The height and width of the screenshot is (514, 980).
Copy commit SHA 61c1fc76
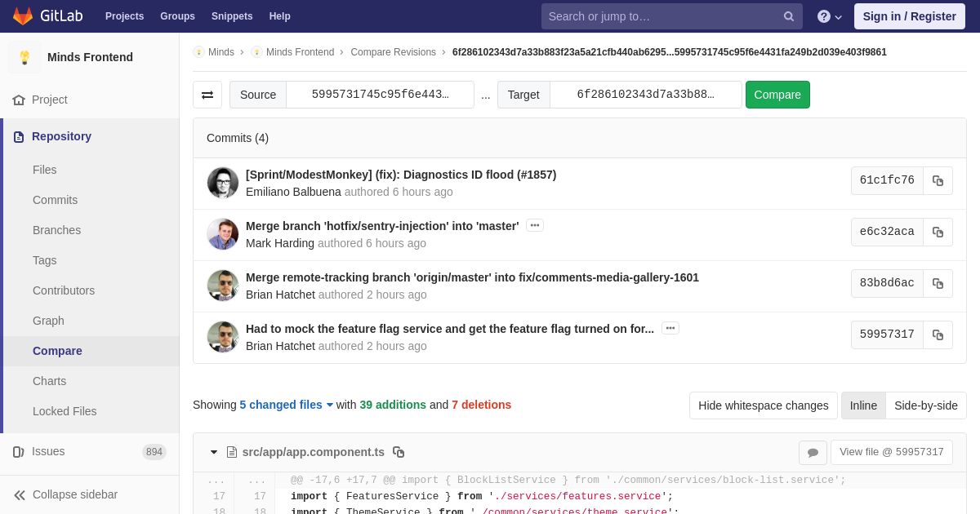click(938, 181)
